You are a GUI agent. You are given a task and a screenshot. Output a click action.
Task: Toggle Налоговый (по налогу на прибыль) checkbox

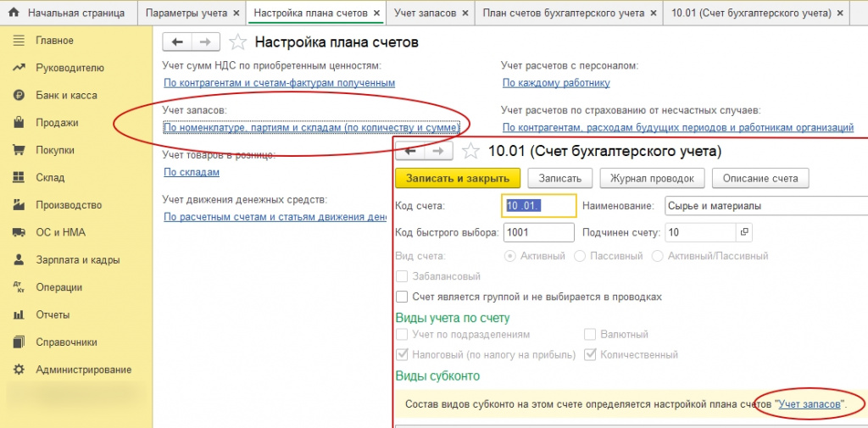click(x=402, y=354)
